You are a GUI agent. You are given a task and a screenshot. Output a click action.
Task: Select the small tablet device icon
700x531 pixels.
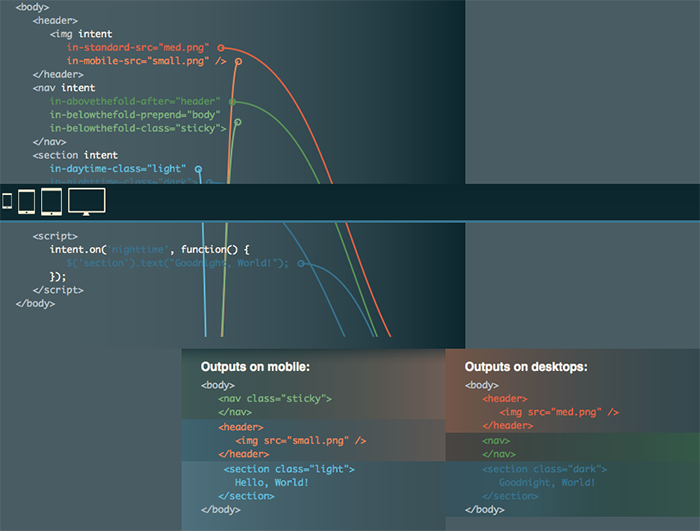pyautogui.click(x=26, y=202)
